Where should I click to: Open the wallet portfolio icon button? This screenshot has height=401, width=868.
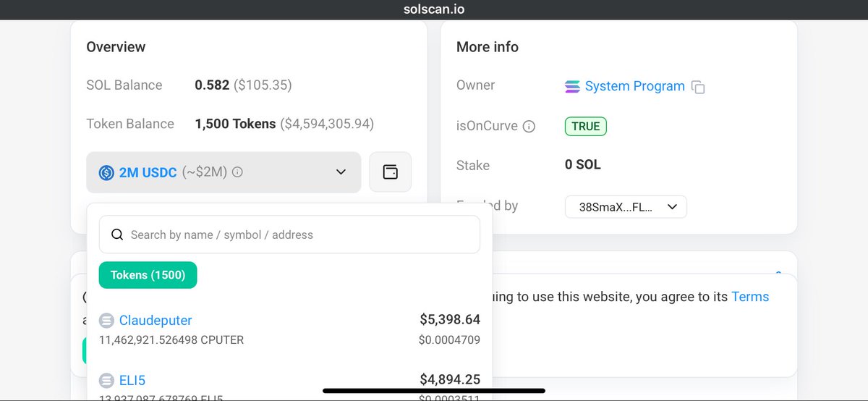click(390, 172)
